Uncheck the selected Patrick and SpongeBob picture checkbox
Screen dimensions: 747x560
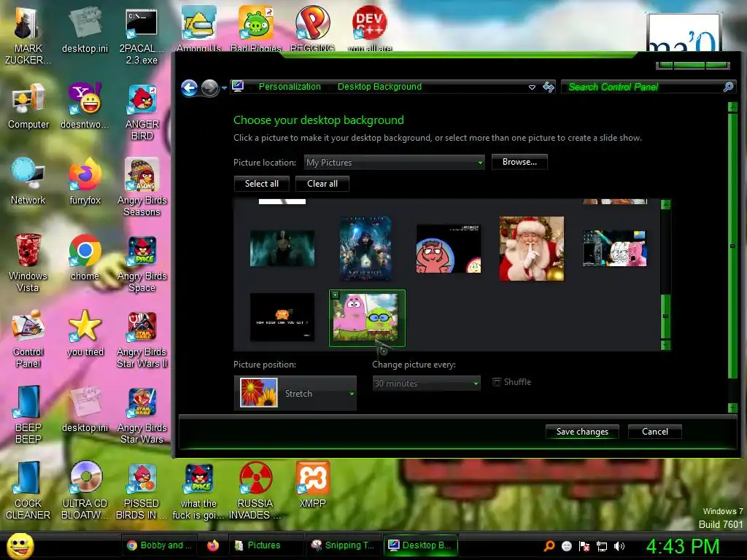[336, 295]
